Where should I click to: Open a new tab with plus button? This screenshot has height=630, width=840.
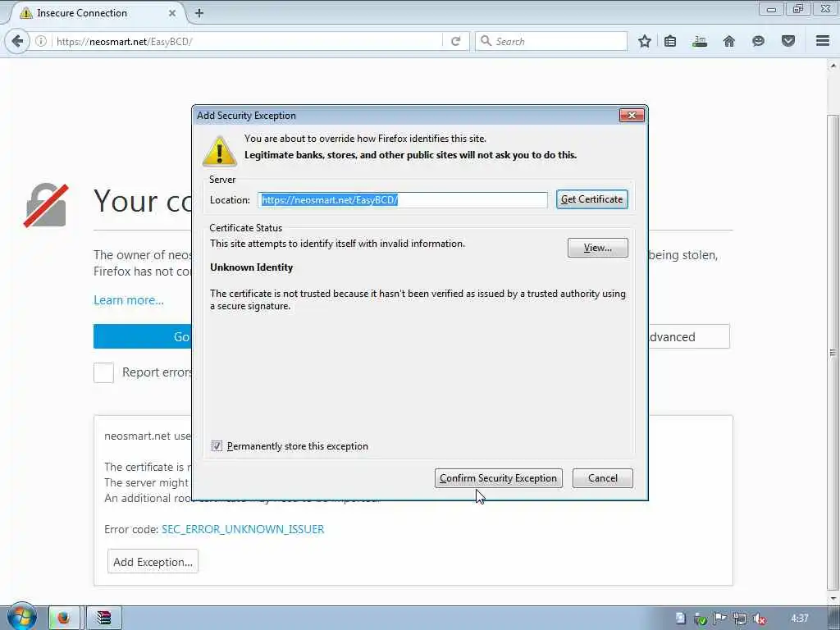(199, 13)
